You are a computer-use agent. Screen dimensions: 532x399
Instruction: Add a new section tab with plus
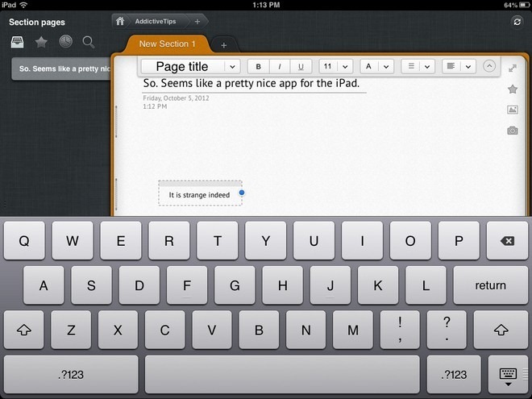pos(223,45)
